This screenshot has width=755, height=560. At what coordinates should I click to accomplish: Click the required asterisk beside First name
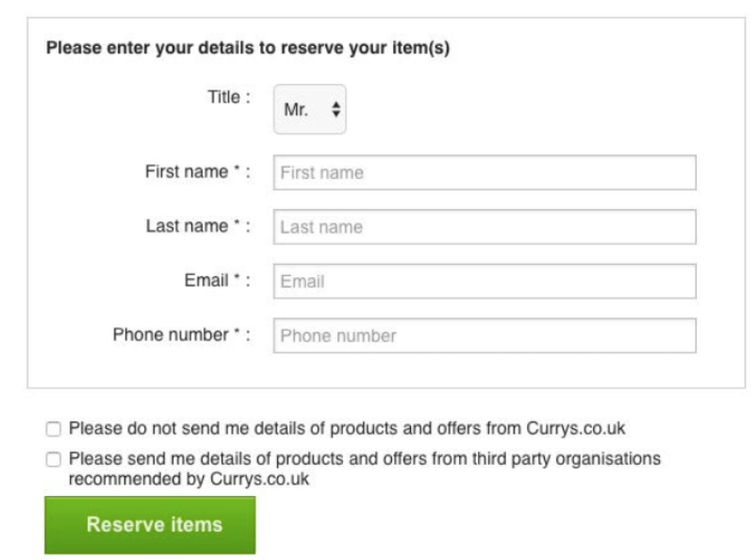237,170
